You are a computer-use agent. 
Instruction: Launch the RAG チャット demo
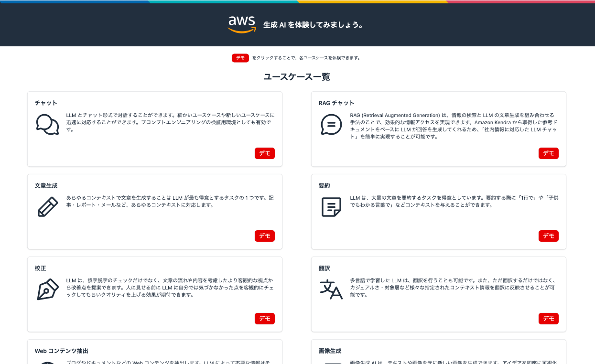pos(548,153)
